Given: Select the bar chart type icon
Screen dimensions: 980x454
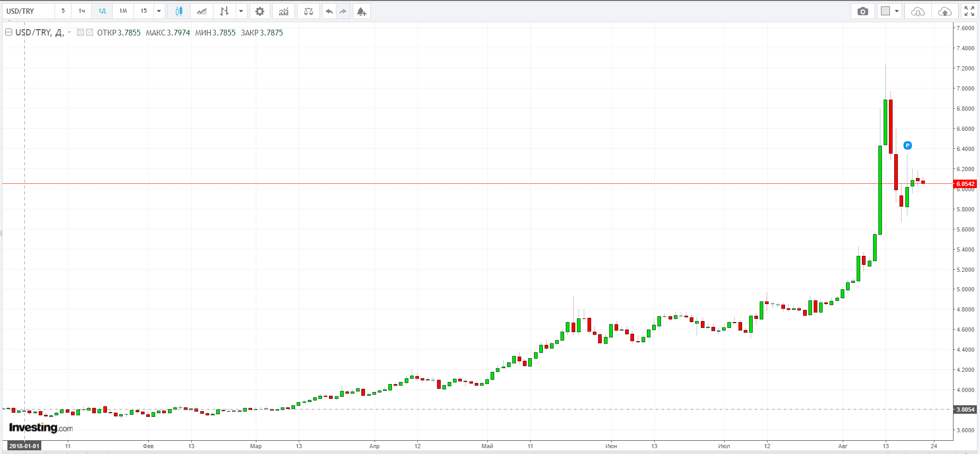Looking at the screenshot, I should [225, 11].
